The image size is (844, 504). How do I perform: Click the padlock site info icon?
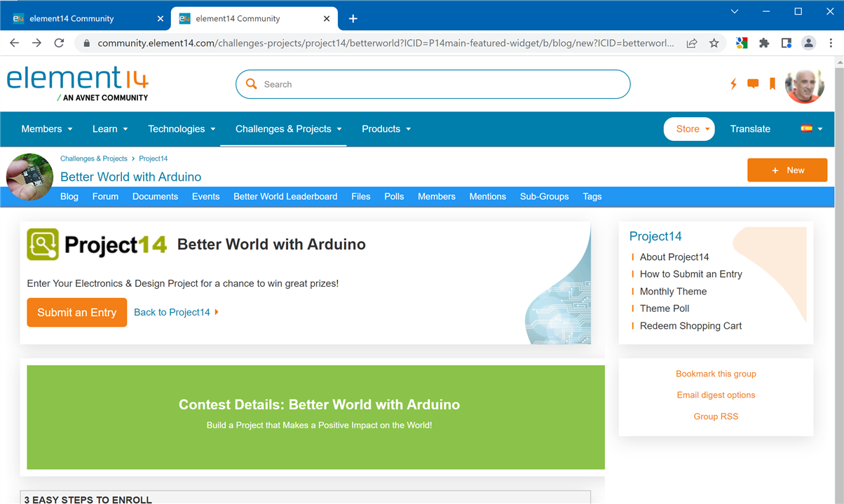click(87, 43)
